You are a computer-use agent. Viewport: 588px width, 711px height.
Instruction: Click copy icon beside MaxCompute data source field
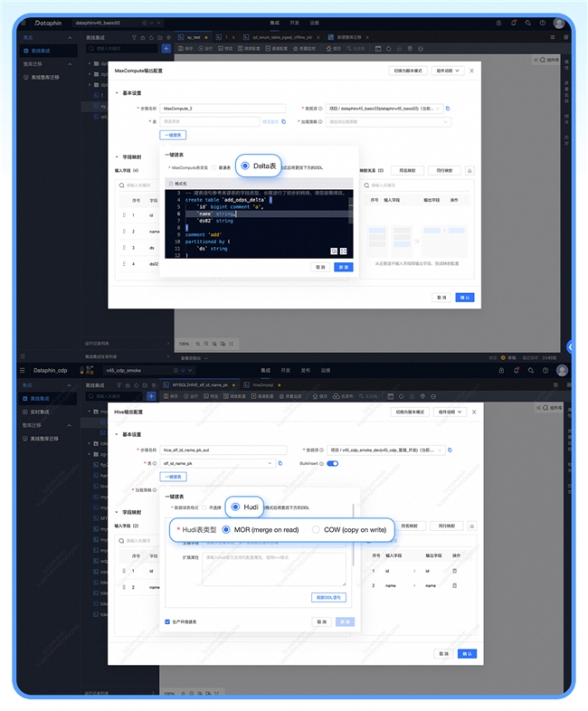(x=447, y=109)
